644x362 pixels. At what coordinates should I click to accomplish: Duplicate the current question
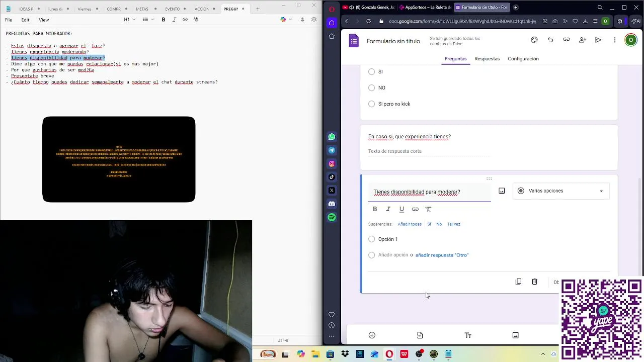click(x=518, y=282)
